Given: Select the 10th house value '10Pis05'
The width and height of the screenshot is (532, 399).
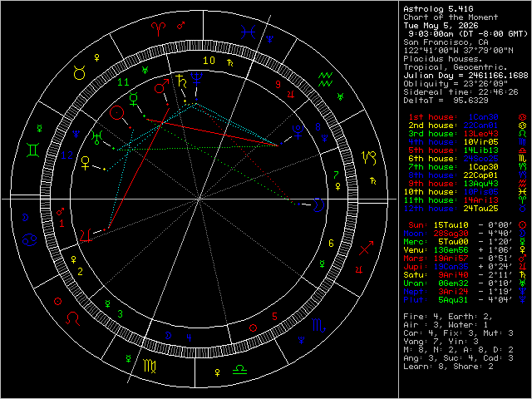Looking at the screenshot, I should (480, 192).
